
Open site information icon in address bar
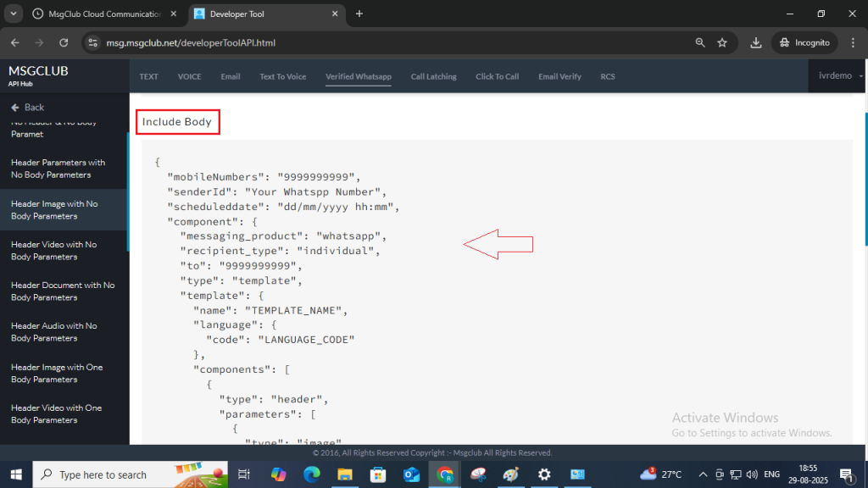93,42
